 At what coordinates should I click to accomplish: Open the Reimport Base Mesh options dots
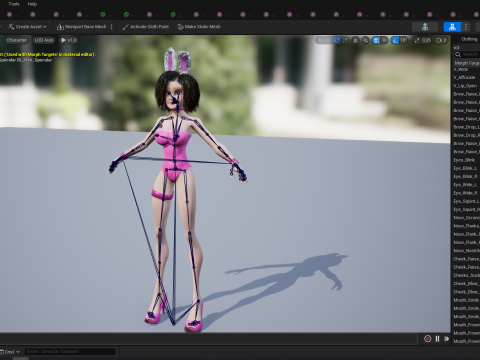click(x=111, y=27)
